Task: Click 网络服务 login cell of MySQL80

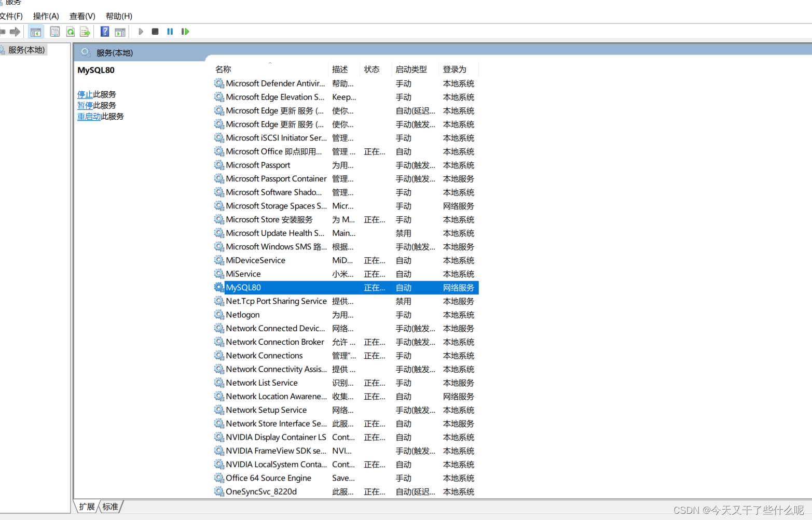Action: pos(459,287)
